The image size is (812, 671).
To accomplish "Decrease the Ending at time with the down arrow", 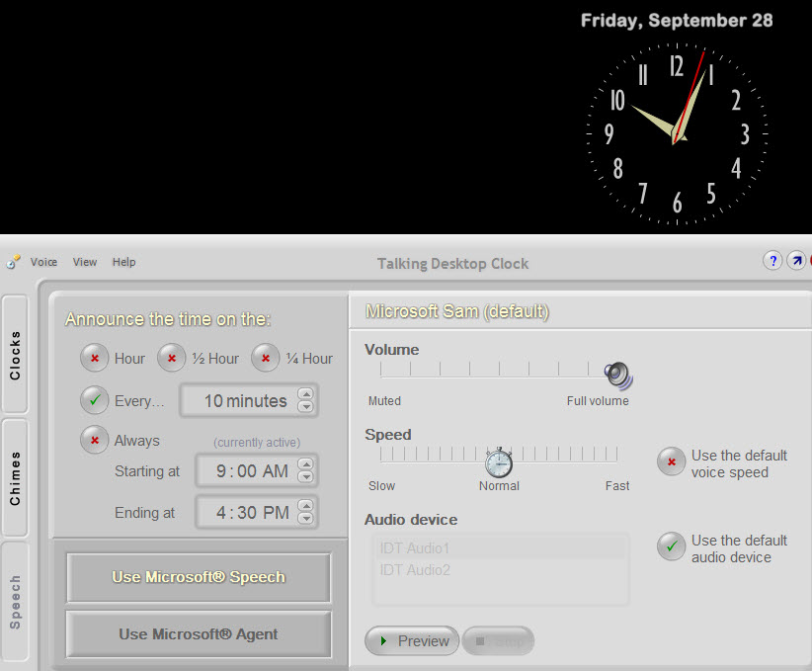I will point(306,518).
